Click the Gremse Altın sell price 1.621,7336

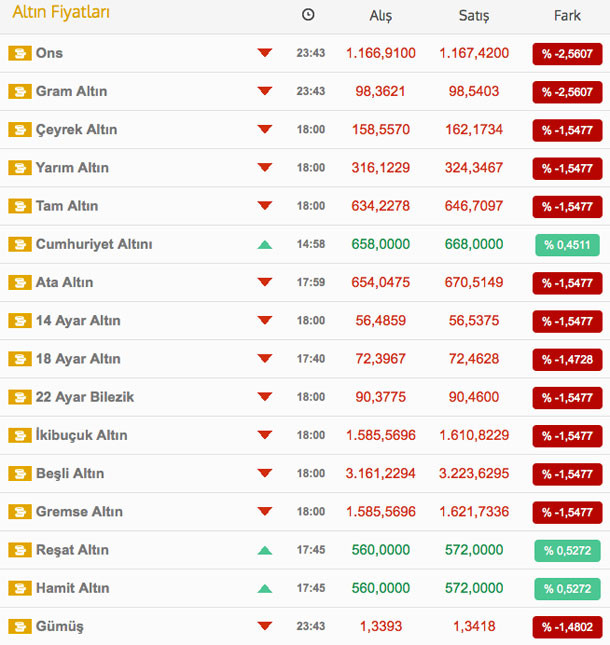click(473, 511)
